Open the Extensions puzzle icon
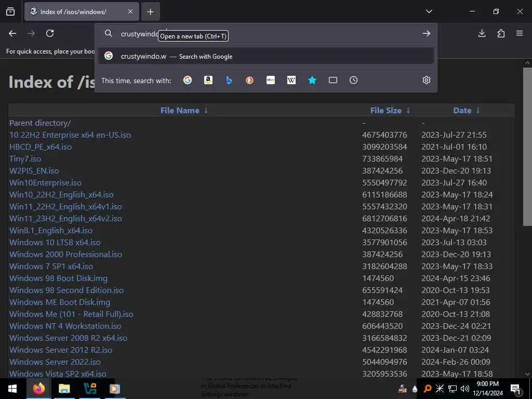This screenshot has width=532, height=399. tap(501, 33)
